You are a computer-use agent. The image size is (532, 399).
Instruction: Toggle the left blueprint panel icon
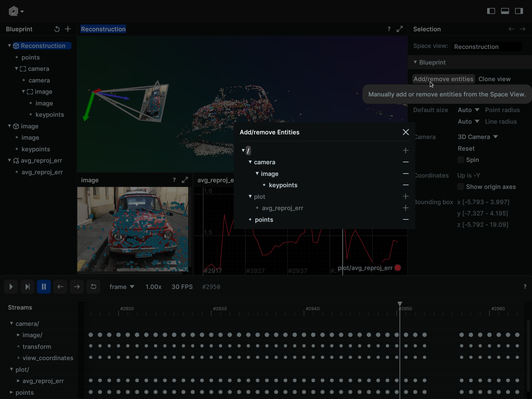491,11
